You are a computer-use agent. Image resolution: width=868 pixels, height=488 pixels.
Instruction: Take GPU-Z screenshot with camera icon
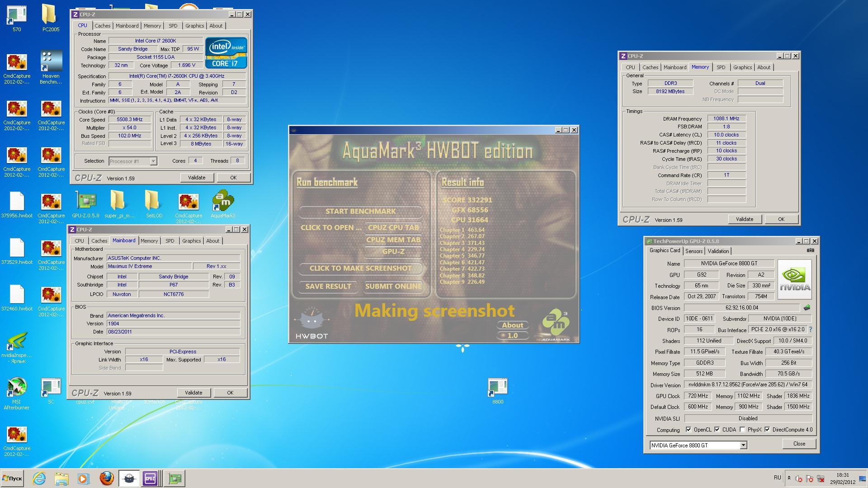(810, 250)
